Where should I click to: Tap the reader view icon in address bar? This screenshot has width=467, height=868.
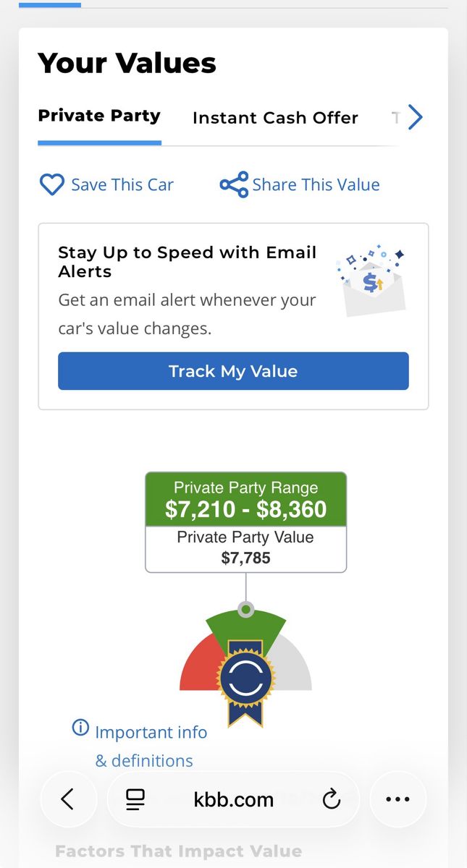135,799
